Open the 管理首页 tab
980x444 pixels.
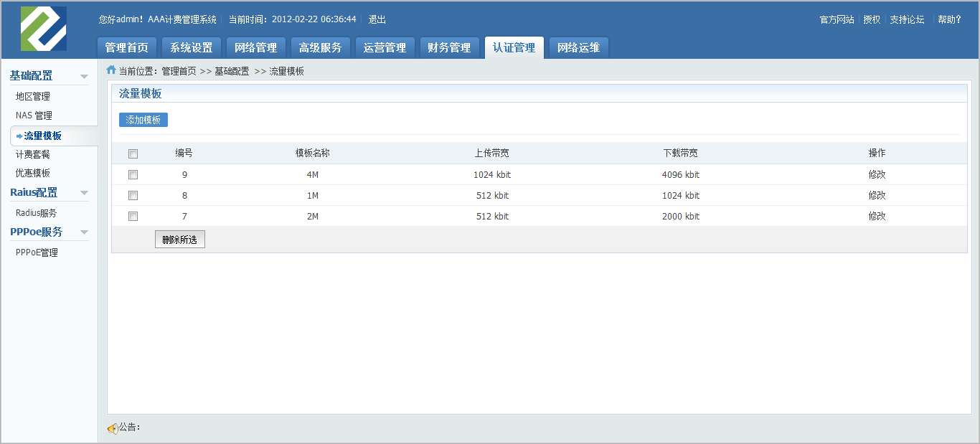(x=126, y=47)
